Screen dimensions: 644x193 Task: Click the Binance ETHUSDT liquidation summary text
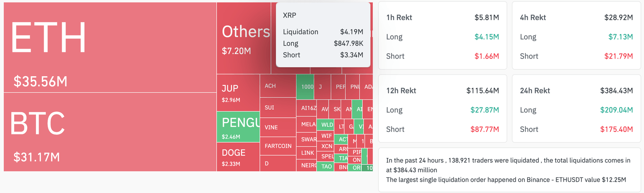[506, 180]
